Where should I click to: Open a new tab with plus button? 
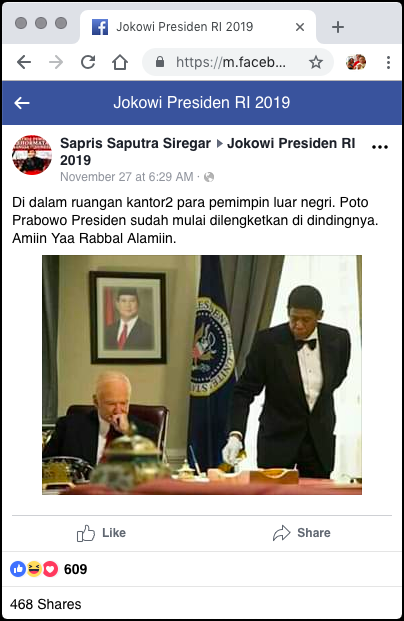(x=338, y=27)
